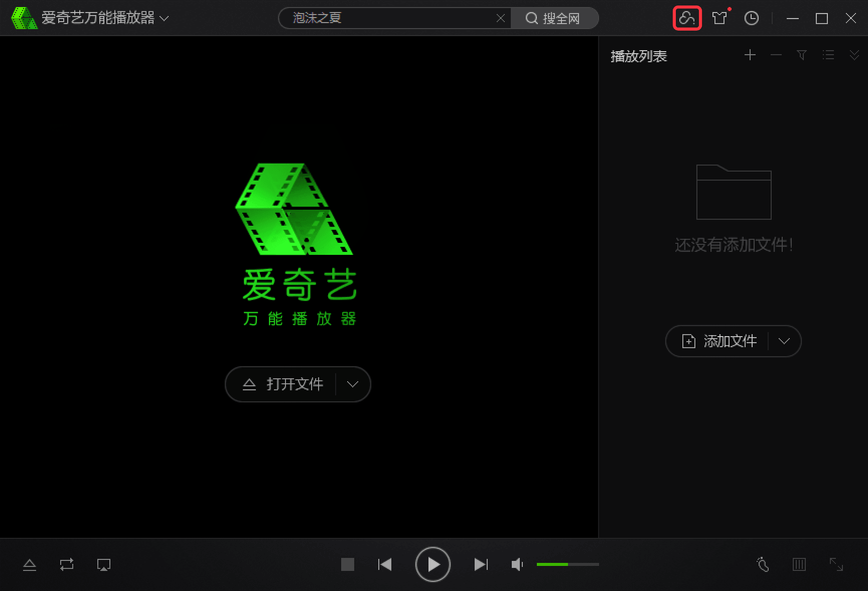Toggle the playlist panel column icon
The height and width of the screenshot is (591, 868).
point(799,564)
